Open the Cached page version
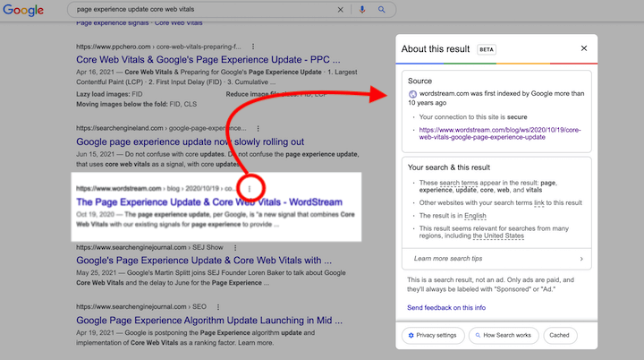This screenshot has width=644, height=360. (559, 335)
